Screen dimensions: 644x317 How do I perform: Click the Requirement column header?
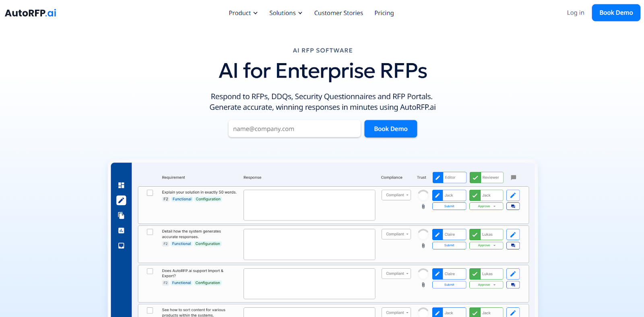point(173,177)
